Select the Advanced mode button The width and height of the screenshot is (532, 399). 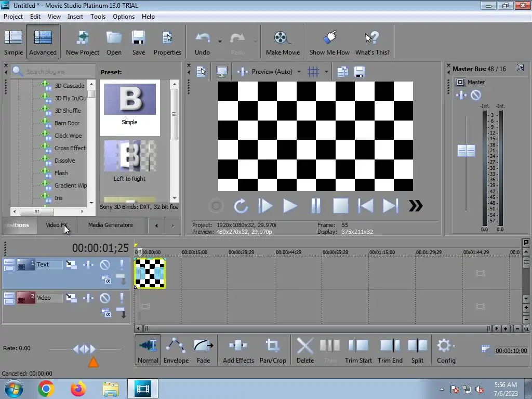point(43,42)
